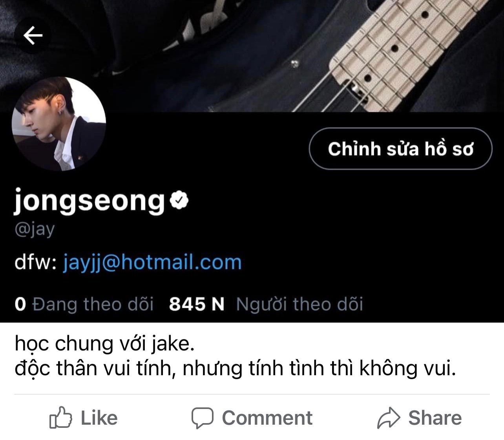Click the jongseong display name
This screenshot has height=440, width=504.
click(89, 201)
